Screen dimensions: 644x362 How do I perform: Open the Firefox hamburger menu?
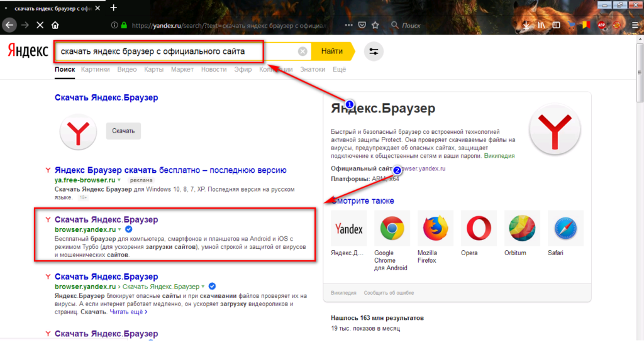(x=635, y=25)
